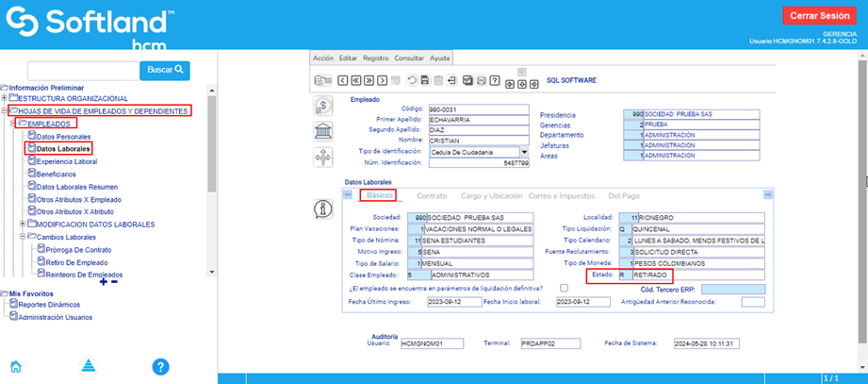Viewport: 868px width, 384px height.
Task: Click the Buscar search button
Action: tap(165, 70)
